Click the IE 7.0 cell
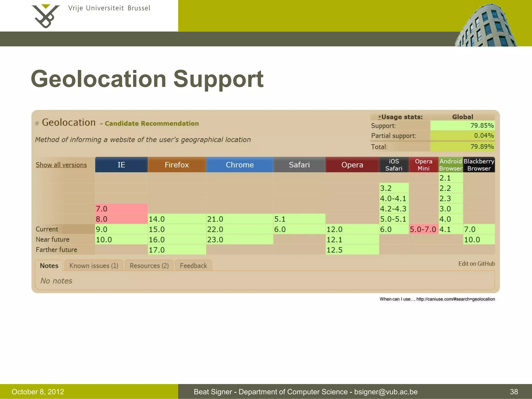Screen dimensions: 532x399 click(x=121, y=209)
